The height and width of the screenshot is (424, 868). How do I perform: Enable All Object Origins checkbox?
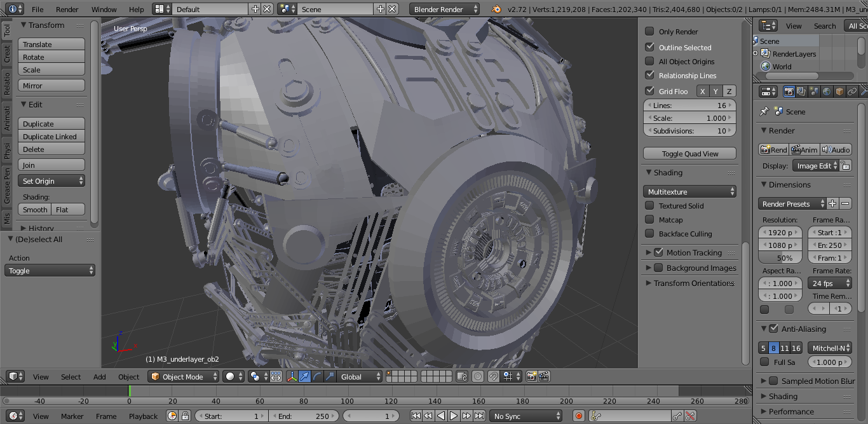(x=649, y=61)
